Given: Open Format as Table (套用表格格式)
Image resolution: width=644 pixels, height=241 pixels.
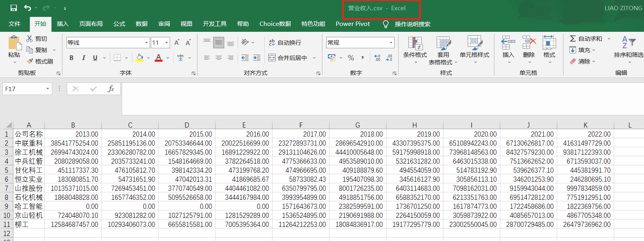Looking at the screenshot, I should point(443,50).
